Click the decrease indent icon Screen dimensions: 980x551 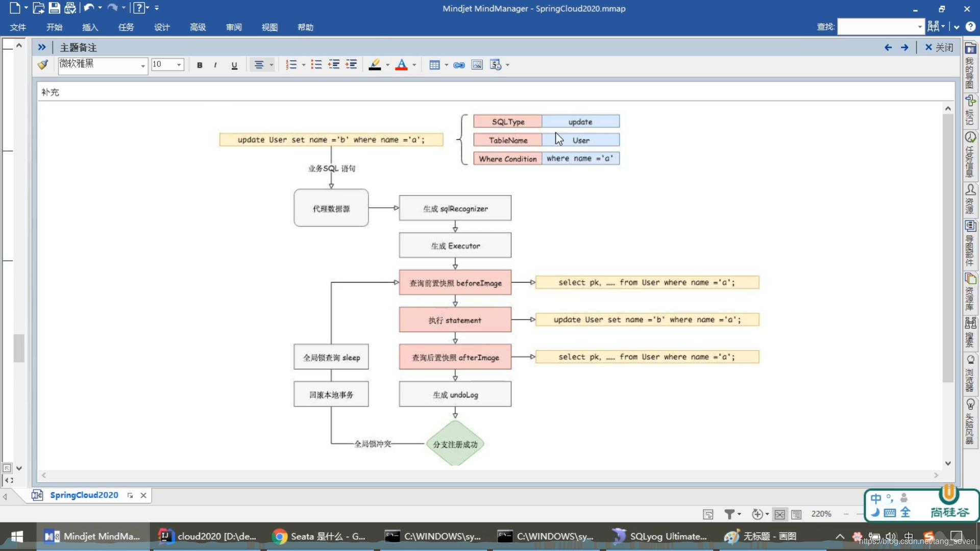pyautogui.click(x=334, y=65)
